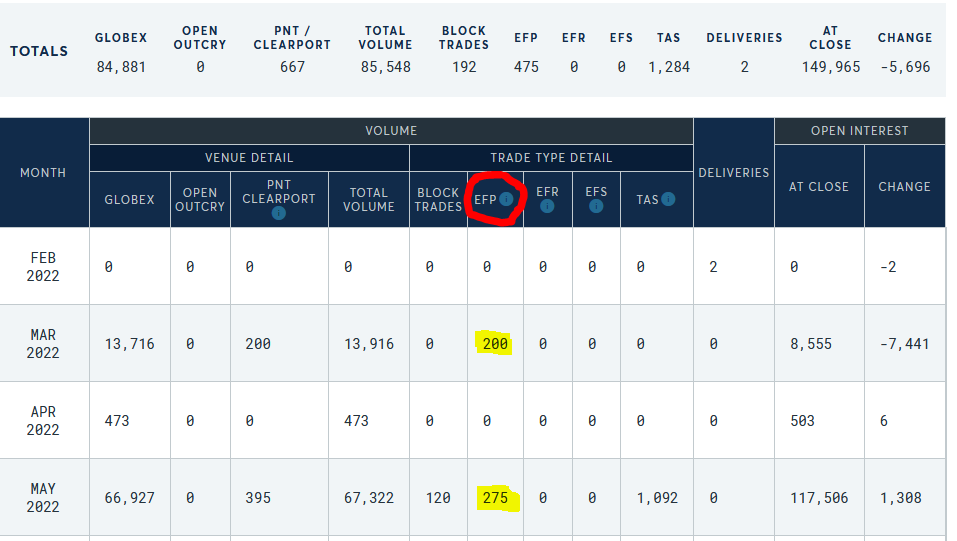Viewport: 957px width, 541px height.
Task: Select the MAR 2022 row label
Action: (x=43, y=344)
